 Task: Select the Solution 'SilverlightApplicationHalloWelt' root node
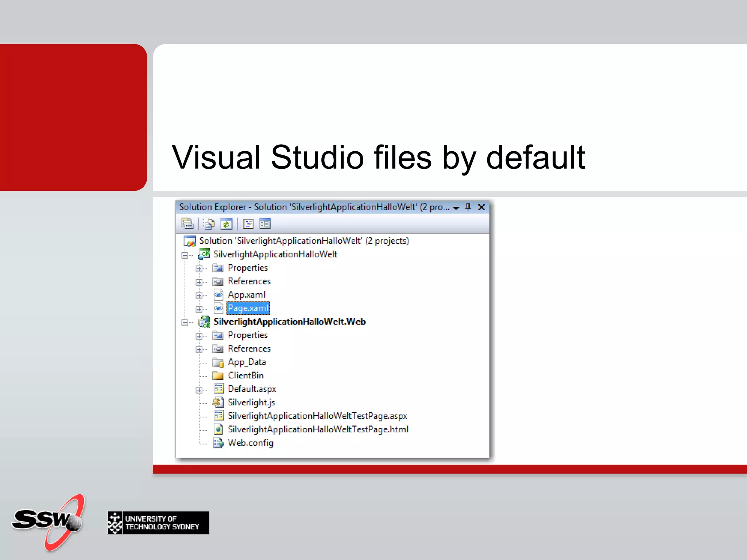[304, 241]
